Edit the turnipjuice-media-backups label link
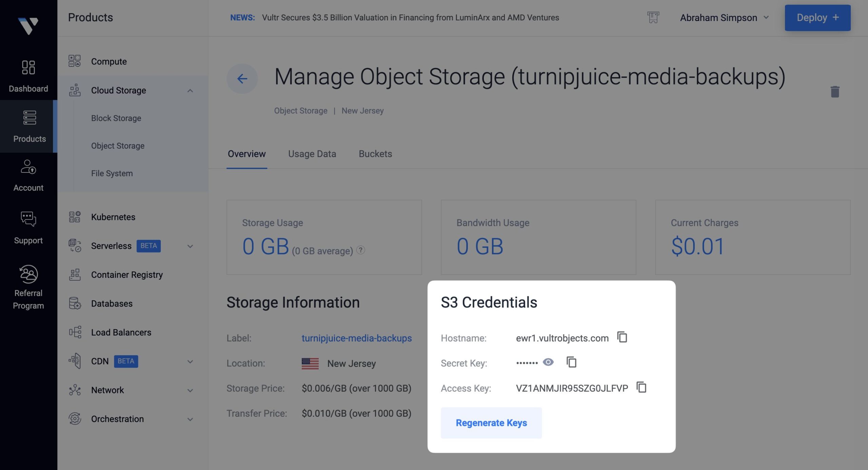The width and height of the screenshot is (868, 470). (x=357, y=338)
